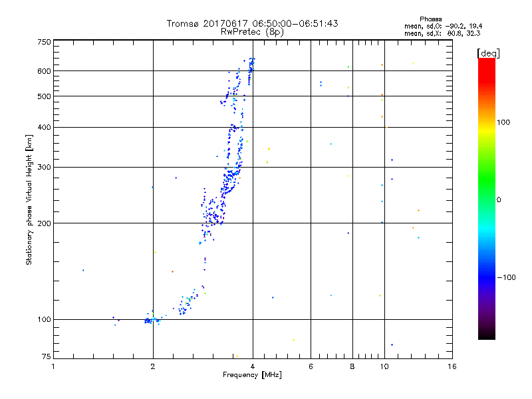
Task: Click the "750" height tick label
Action: [x=44, y=42]
